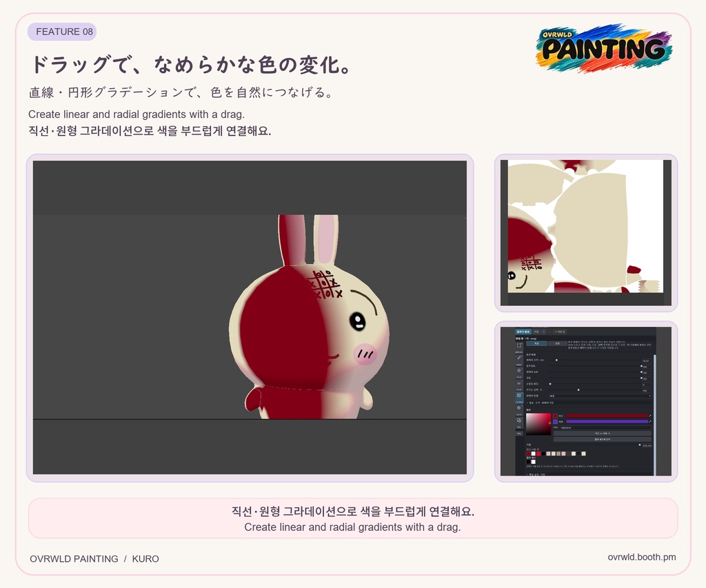Click the eyedropper beside the purple color bar
This screenshot has width=706, height=588.
click(x=649, y=421)
